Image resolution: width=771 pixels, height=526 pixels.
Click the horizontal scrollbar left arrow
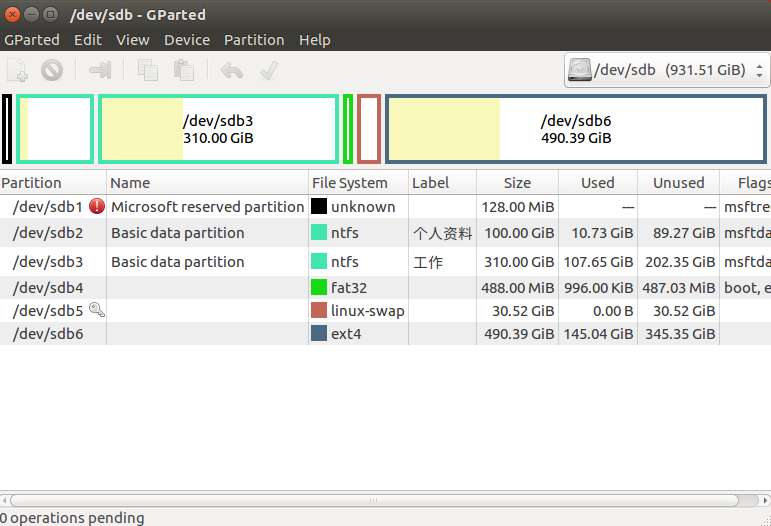pyautogui.click(x=4, y=500)
